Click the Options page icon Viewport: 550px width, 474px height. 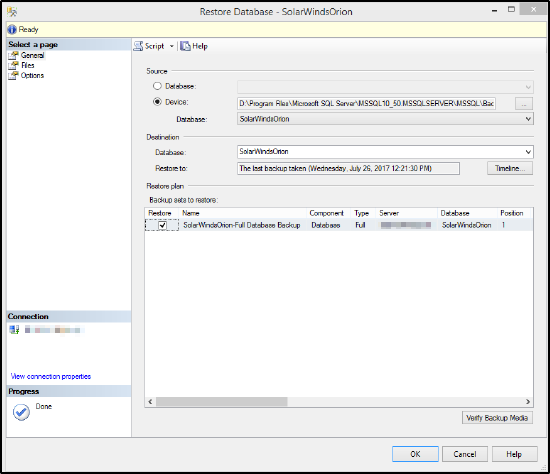[x=14, y=75]
